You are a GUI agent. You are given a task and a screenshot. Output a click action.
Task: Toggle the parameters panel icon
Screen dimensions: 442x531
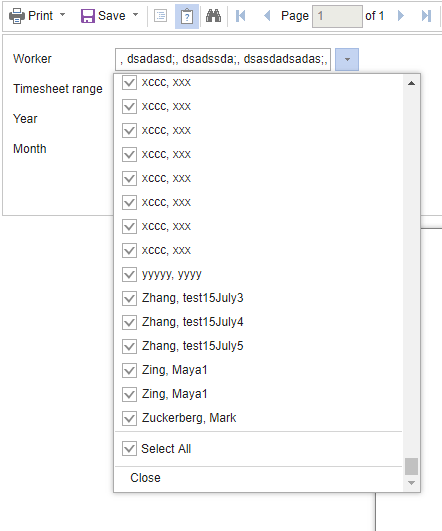pyautogui.click(x=187, y=16)
